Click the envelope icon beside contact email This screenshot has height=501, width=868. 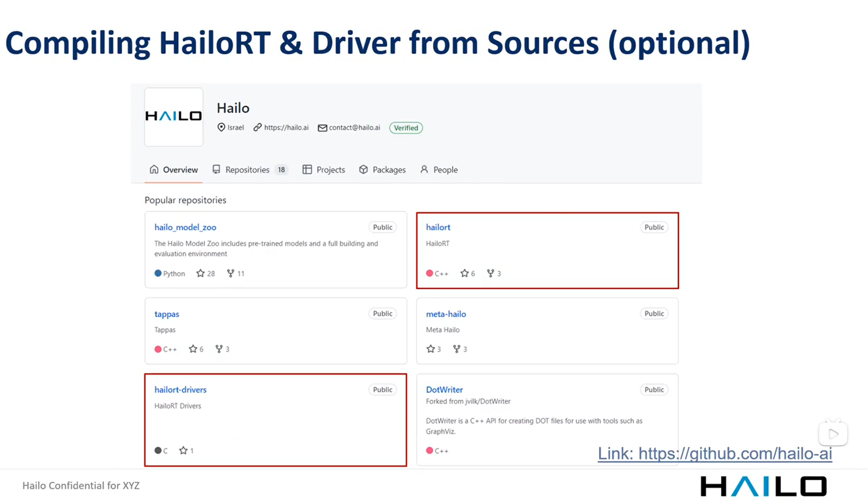click(322, 128)
